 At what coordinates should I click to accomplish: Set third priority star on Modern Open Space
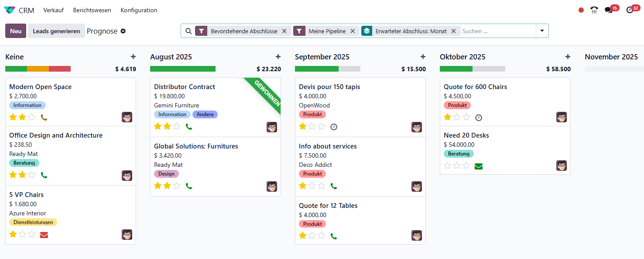tap(31, 117)
